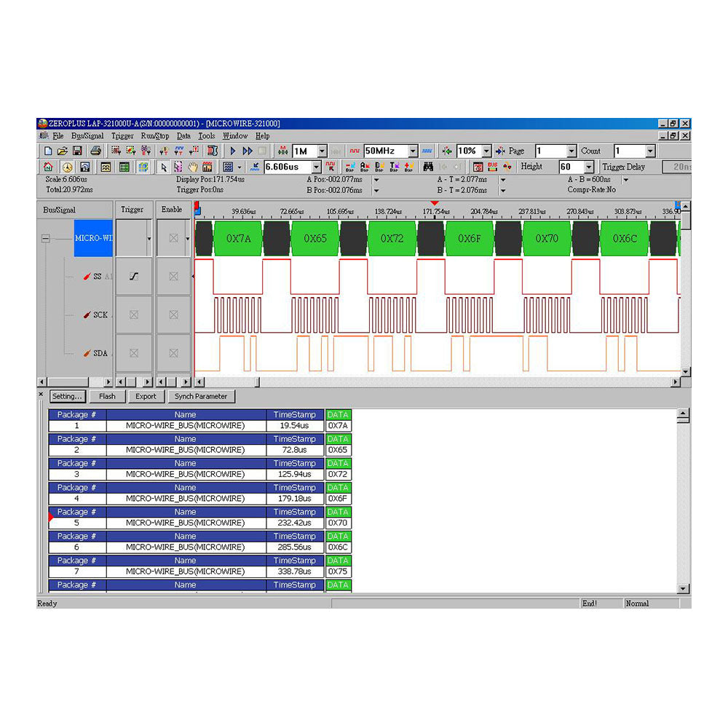Image resolution: width=728 pixels, height=728 pixels.
Task: Click the Synch Parameter button
Action: tap(202, 396)
